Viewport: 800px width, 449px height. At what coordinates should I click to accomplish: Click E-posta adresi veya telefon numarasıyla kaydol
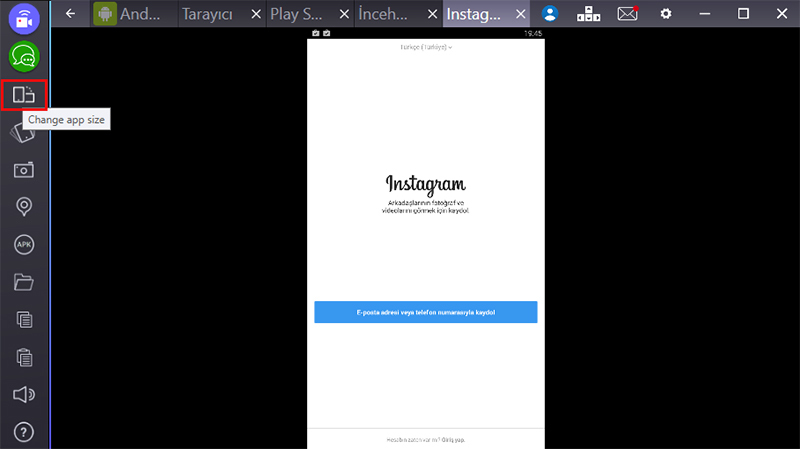tap(426, 312)
